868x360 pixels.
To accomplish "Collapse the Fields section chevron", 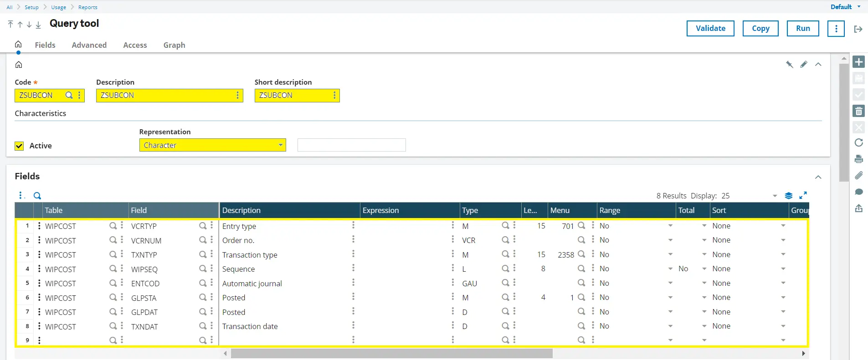I will (x=818, y=177).
